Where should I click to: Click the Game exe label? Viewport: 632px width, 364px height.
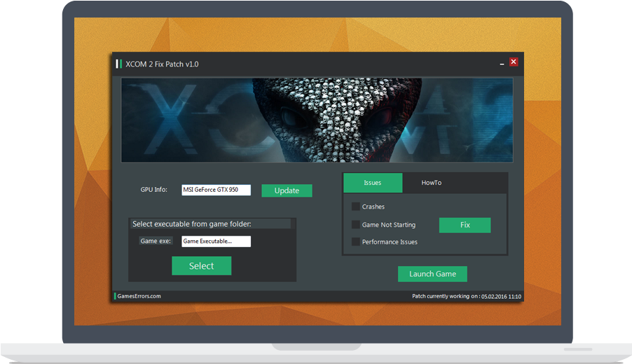coord(155,241)
